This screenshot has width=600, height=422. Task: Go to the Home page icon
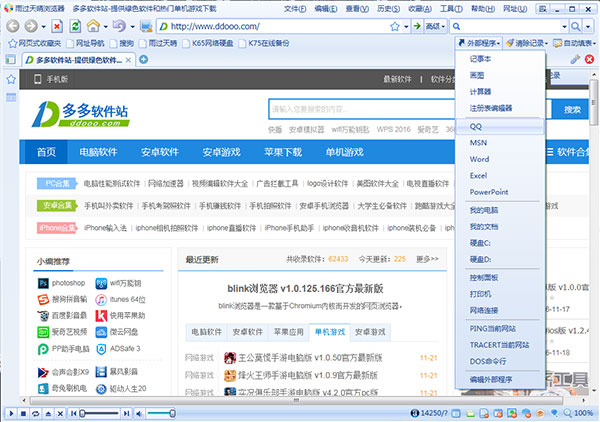[x=93, y=26]
